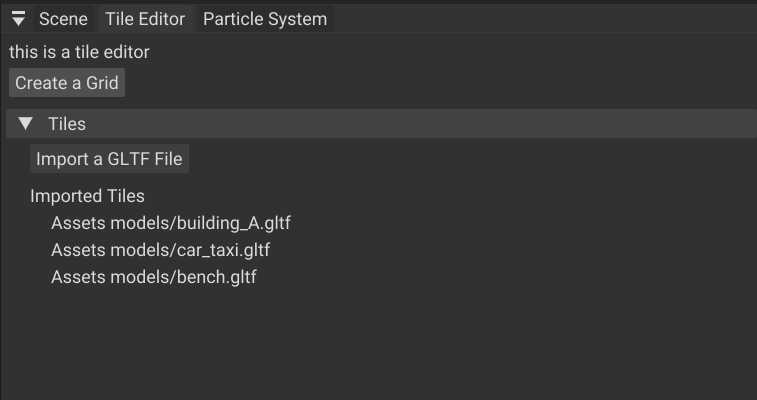Click the Tiles header label

67,124
